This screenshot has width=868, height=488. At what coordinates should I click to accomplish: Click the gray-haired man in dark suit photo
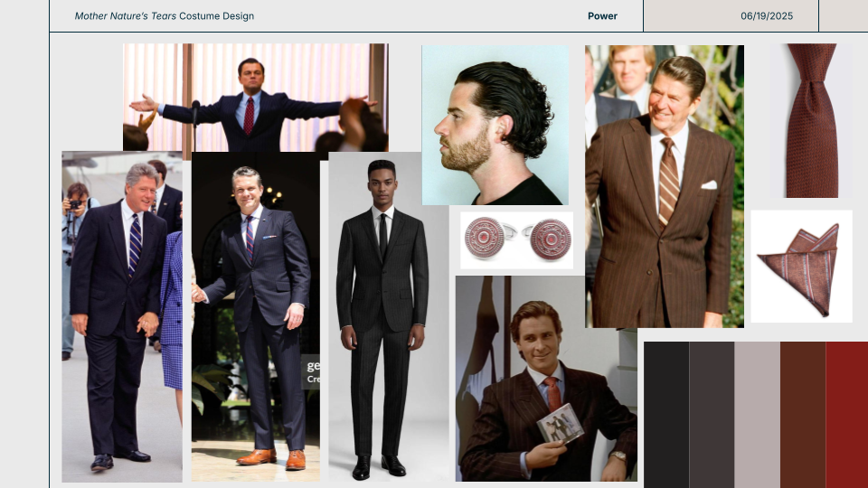[121, 316]
